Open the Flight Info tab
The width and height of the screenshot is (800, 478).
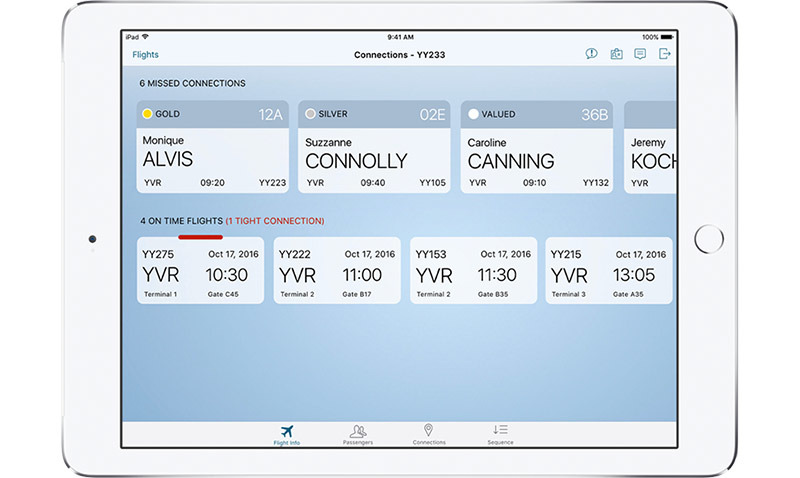click(287, 435)
